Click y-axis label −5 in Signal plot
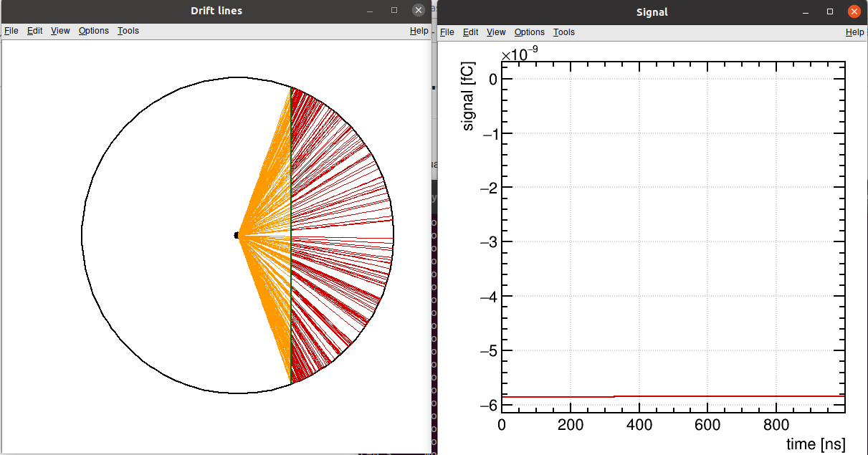The image size is (868, 455). (489, 351)
